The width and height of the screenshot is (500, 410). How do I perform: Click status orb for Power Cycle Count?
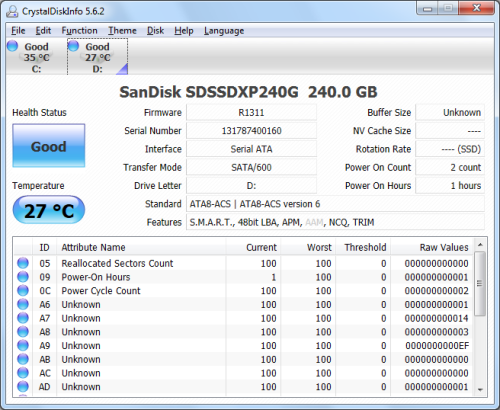pos(23,290)
